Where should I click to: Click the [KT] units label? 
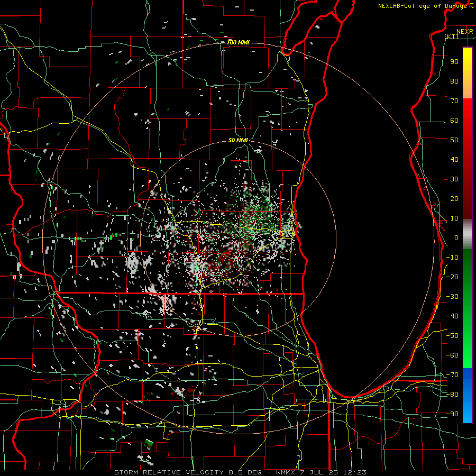click(x=452, y=36)
